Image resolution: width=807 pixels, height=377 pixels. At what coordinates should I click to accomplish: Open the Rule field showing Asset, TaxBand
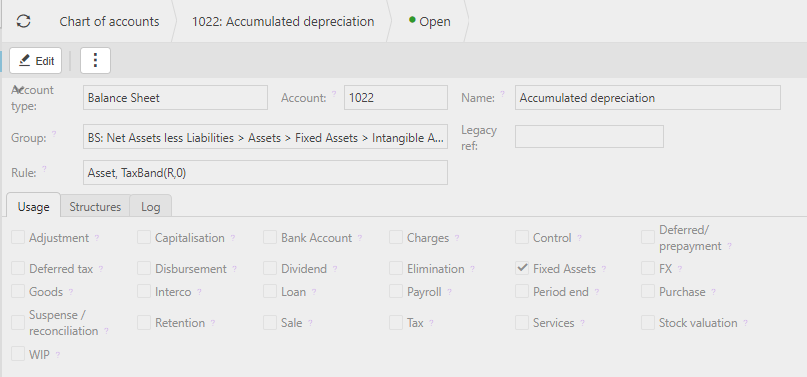pos(265,173)
